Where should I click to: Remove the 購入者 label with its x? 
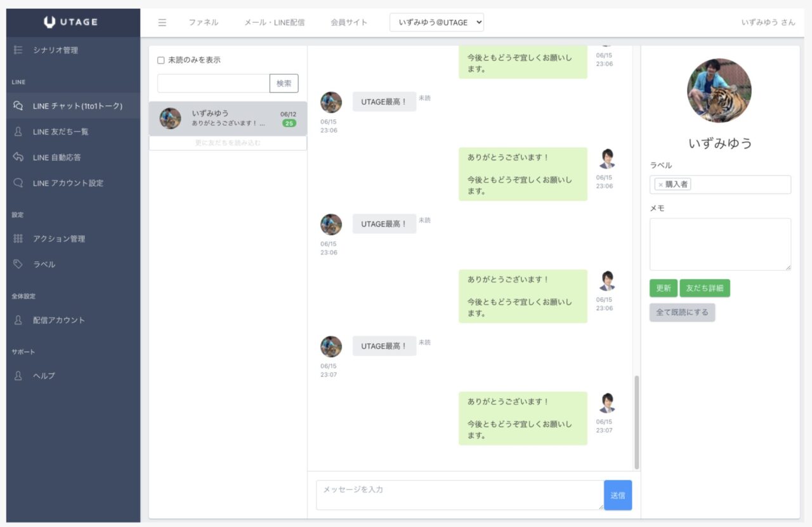tap(660, 185)
